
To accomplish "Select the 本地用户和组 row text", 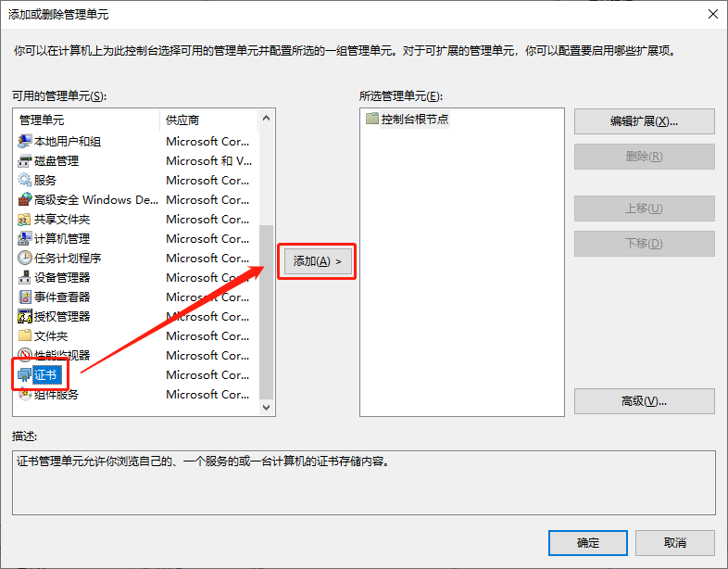I will 68,141.
